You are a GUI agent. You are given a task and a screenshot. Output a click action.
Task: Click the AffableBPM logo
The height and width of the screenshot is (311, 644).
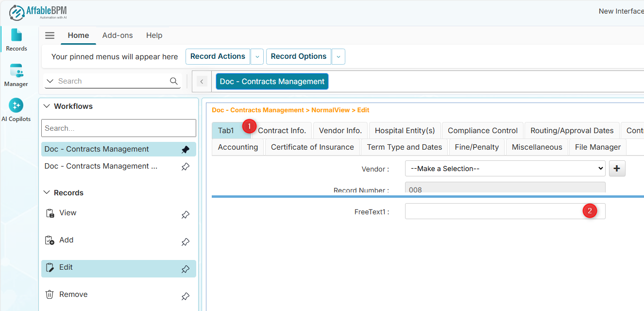coord(38,12)
